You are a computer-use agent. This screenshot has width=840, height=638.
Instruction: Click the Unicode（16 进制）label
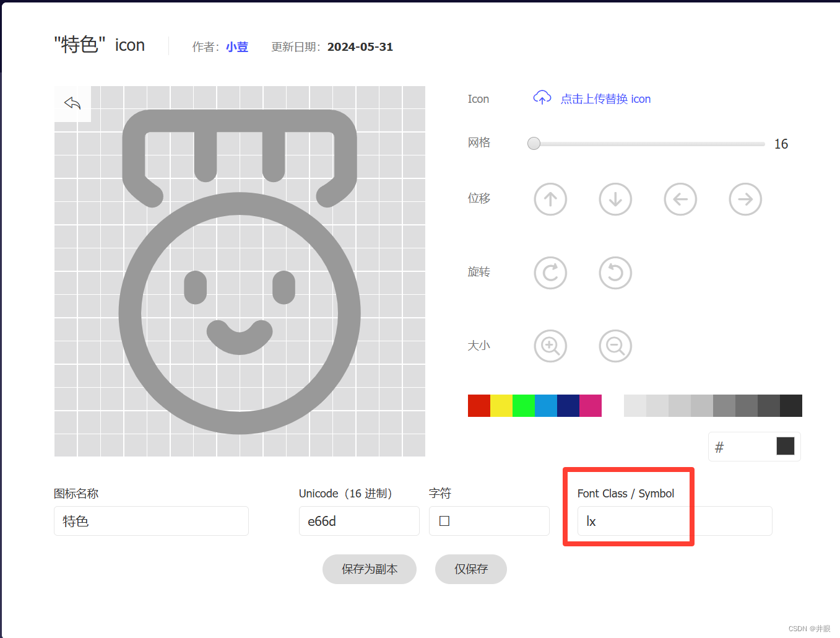click(347, 494)
